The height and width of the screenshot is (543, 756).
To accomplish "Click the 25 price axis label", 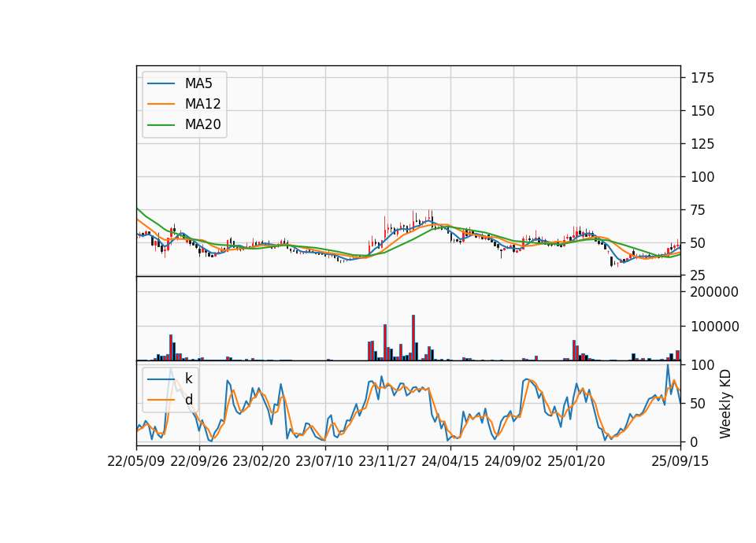I will tap(699, 275).
